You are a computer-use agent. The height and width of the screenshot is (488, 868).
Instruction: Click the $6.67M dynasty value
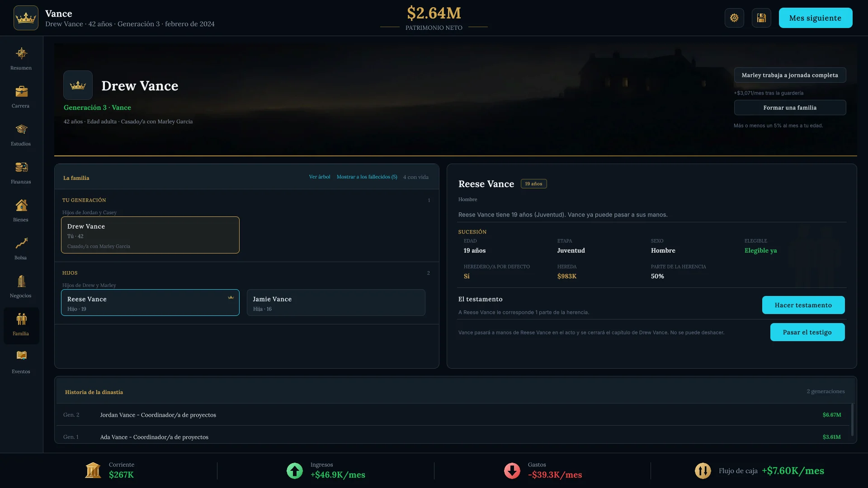coord(832,415)
